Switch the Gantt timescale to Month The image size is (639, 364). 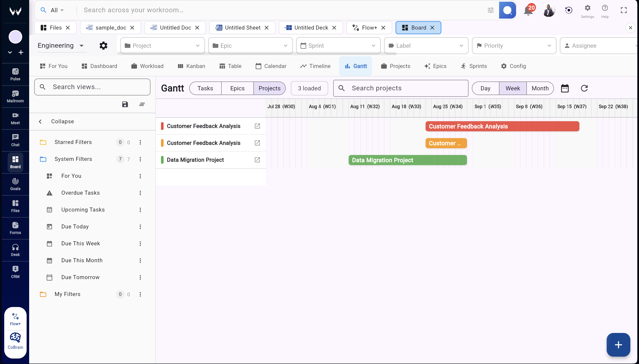(x=540, y=88)
